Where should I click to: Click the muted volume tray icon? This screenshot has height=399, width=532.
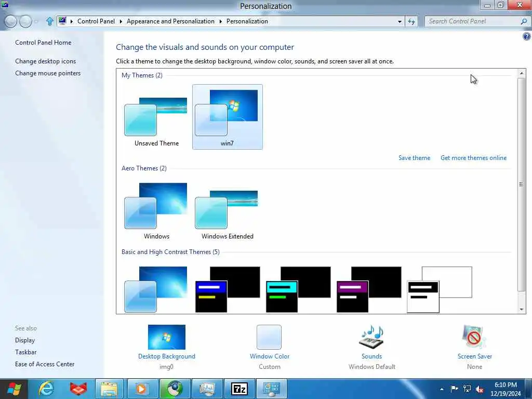(480, 389)
